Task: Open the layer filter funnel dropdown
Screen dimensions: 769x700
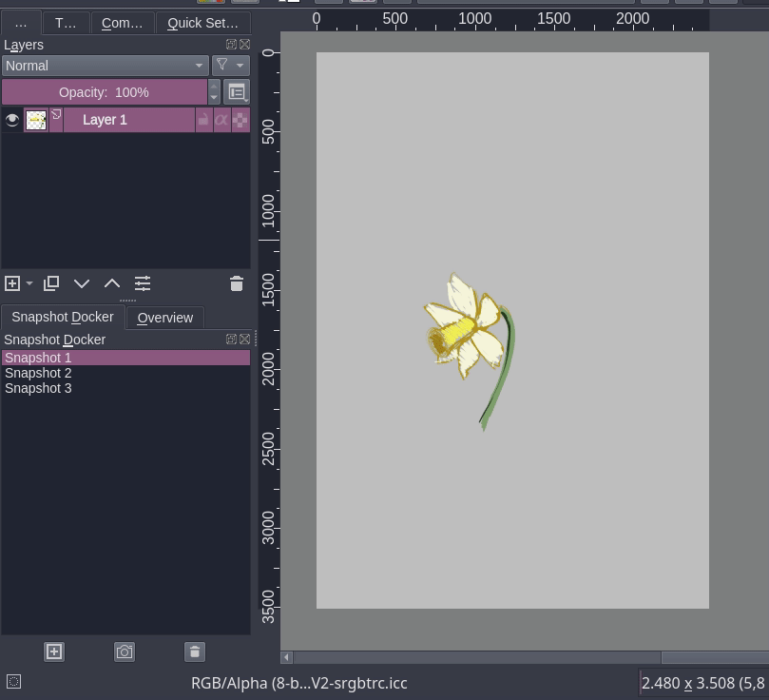Action: [230, 66]
